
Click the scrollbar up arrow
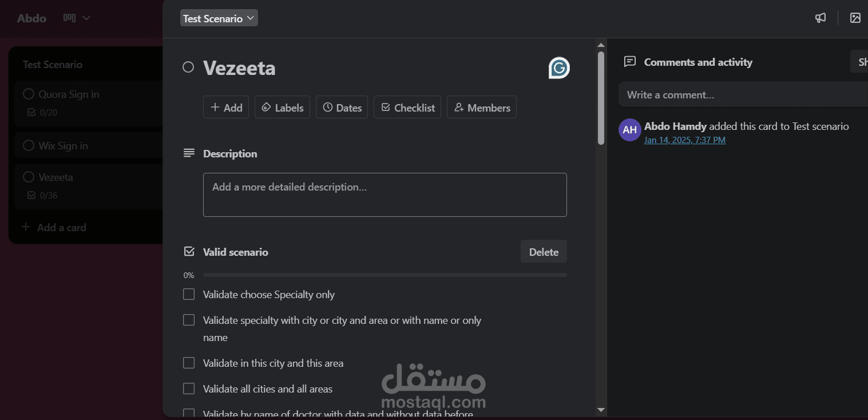601,45
